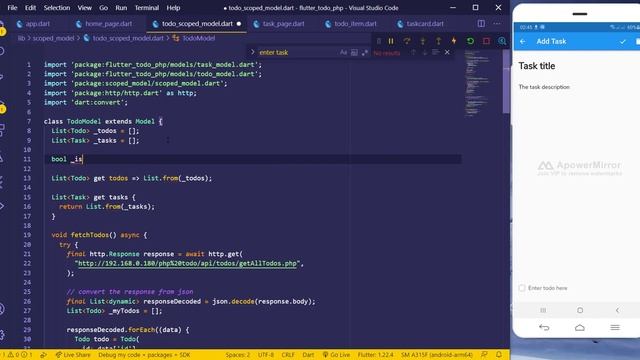Restart the debug session with green arrow
The width and height of the screenshot is (640, 360).
coord(470,41)
